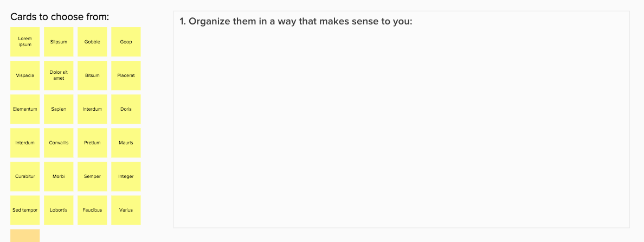
Task: Select the Lorem ipsum card
Action: pos(25,42)
